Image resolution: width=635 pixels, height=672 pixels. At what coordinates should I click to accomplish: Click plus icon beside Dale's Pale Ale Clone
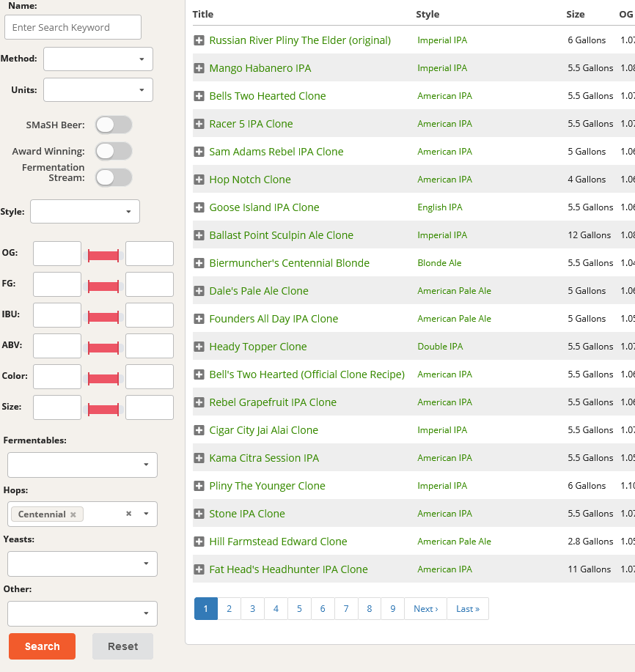[199, 291]
